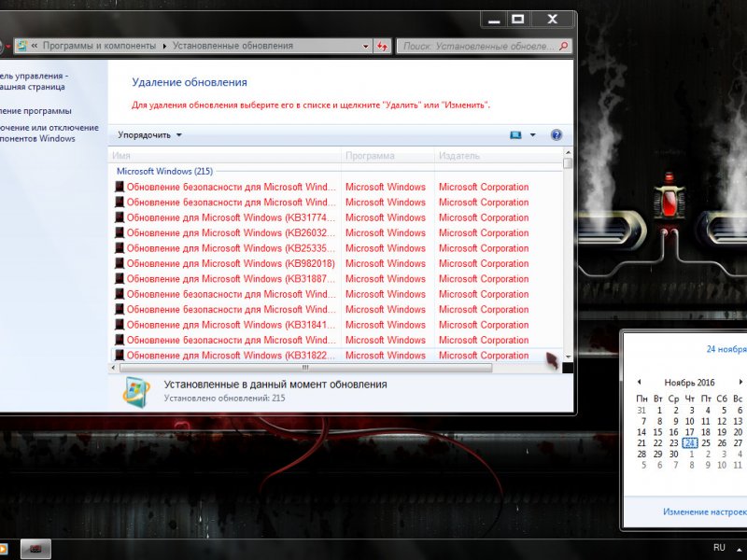Click the refresh button beside the address bar
The width and height of the screenshot is (747, 560).
pos(382,46)
